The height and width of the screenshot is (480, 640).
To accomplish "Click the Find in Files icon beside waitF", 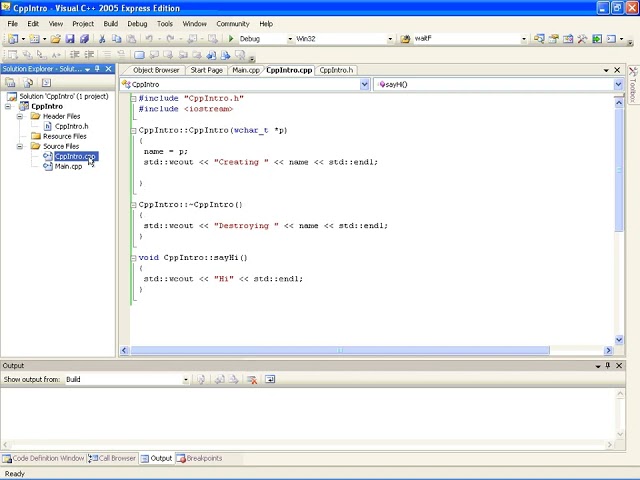I will coord(405,39).
